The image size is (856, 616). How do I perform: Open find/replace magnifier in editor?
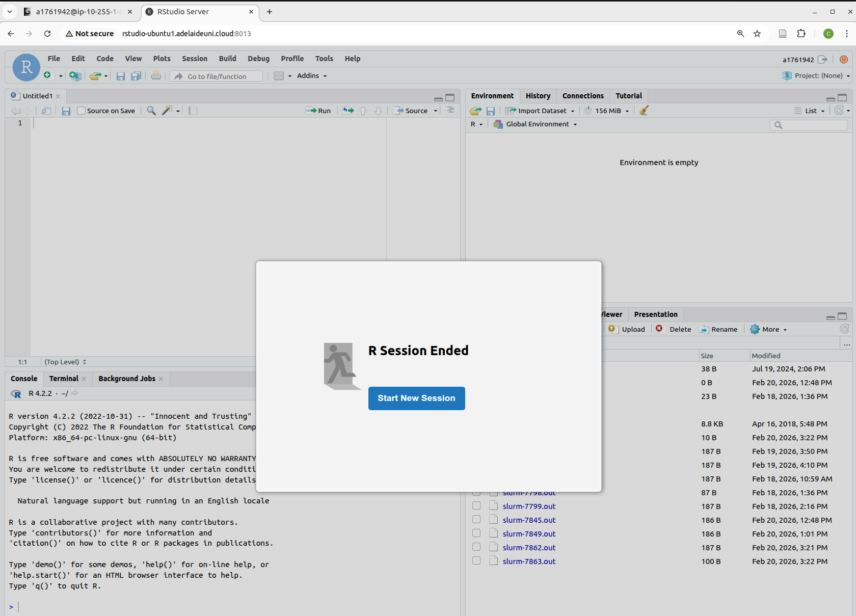pos(151,111)
